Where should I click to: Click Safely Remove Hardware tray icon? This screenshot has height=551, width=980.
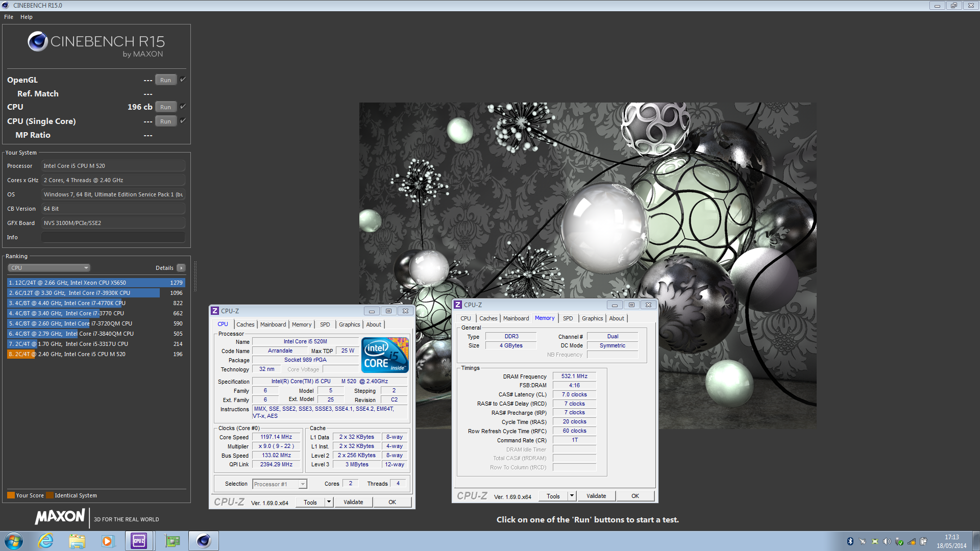click(899, 541)
